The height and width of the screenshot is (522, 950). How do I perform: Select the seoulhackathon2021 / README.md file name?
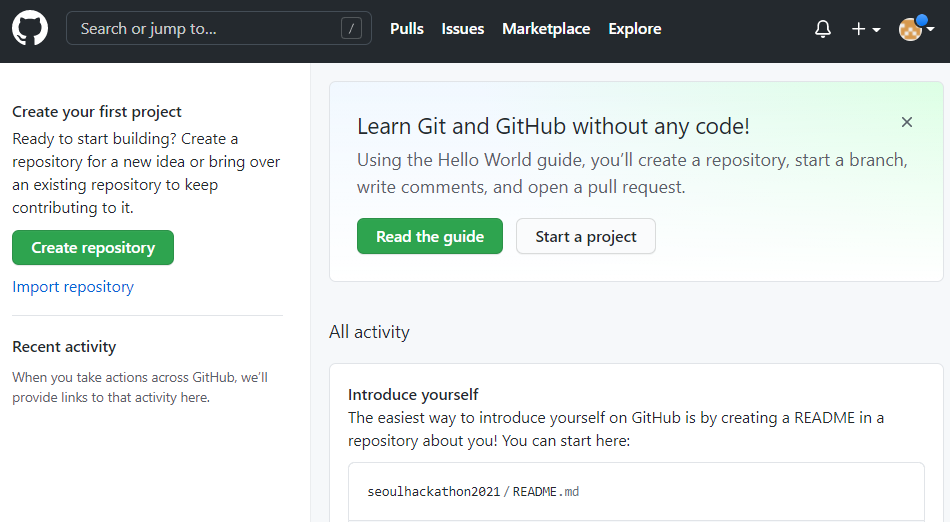point(473,492)
